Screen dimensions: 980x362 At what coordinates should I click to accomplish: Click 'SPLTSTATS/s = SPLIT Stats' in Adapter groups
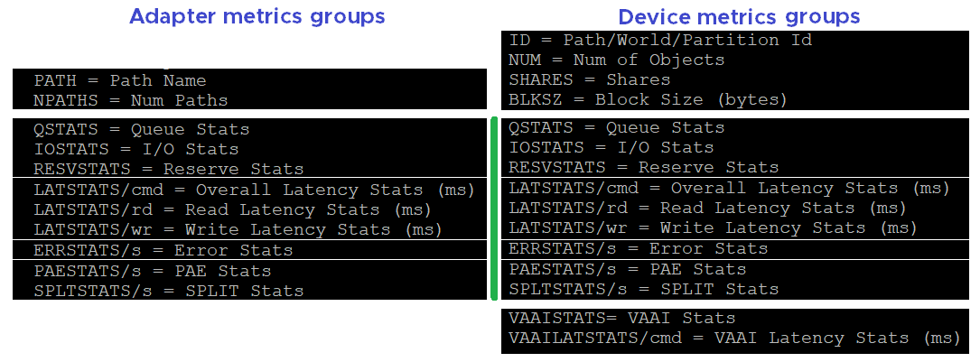click(169, 291)
